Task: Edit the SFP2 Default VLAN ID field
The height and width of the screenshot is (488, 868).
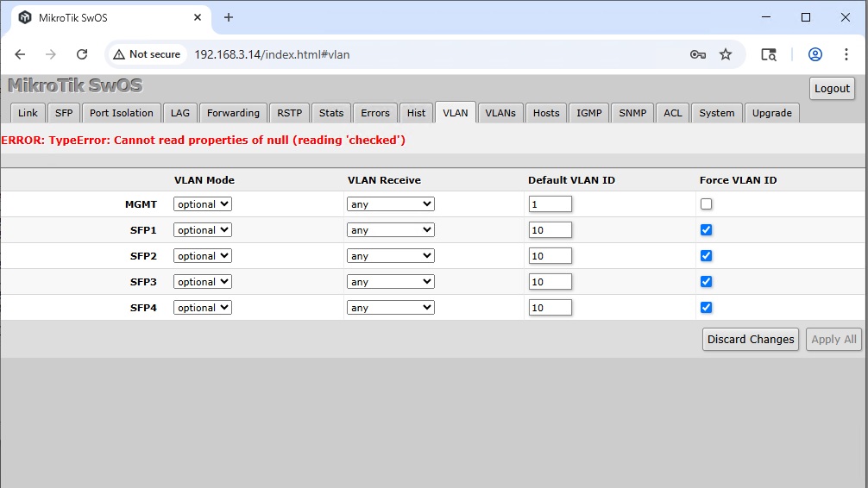Action: (550, 255)
